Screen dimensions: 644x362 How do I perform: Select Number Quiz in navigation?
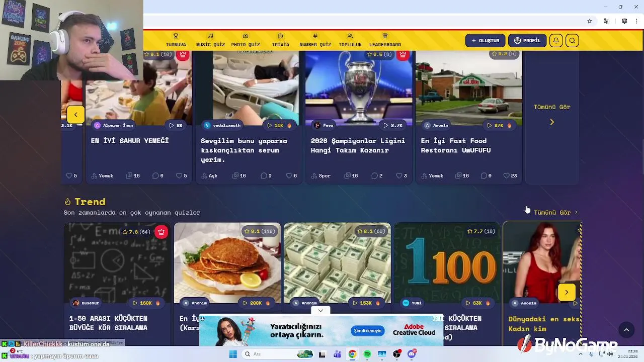(x=315, y=40)
